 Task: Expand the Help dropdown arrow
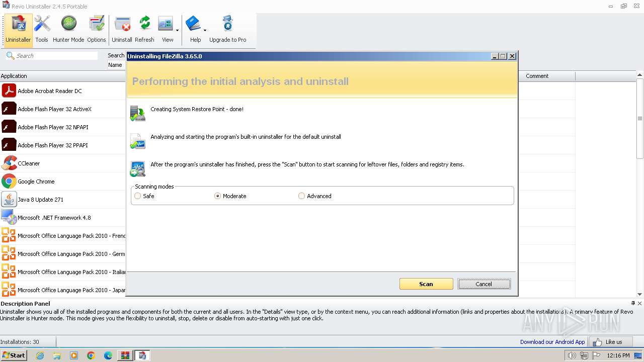tap(205, 31)
